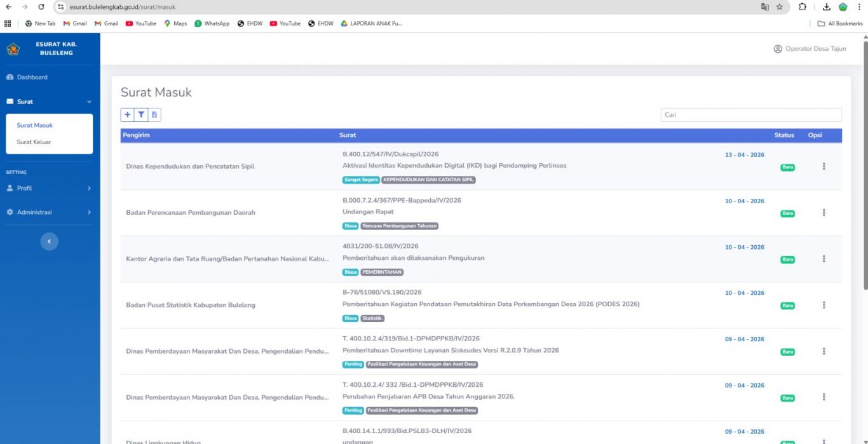This screenshot has width=868, height=444.
Task: Open options menu for Dukcapil letter row
Action: tap(824, 166)
